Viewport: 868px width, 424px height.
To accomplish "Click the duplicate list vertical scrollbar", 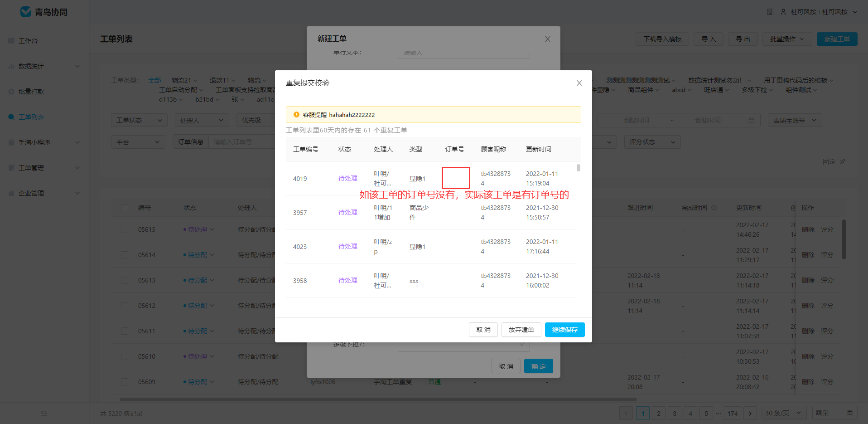I will point(579,168).
